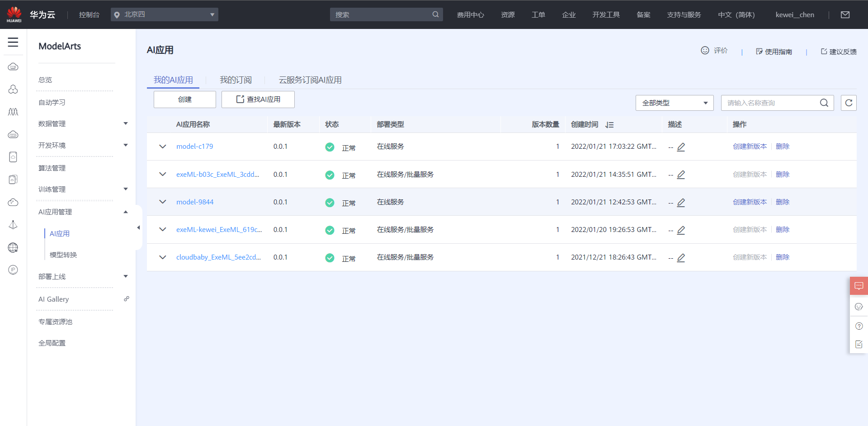The width and height of the screenshot is (868, 426).
Task: Open the hamburger service list menu
Action: tap(13, 43)
